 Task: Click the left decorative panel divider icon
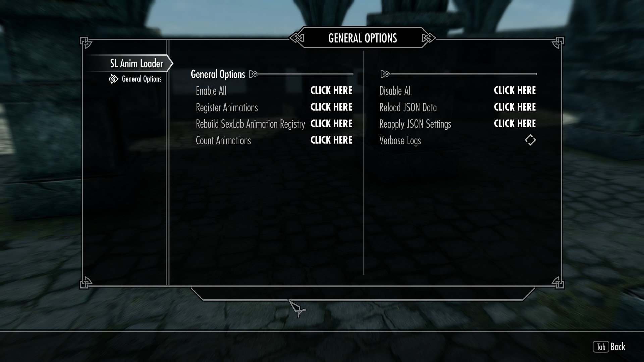pos(254,74)
